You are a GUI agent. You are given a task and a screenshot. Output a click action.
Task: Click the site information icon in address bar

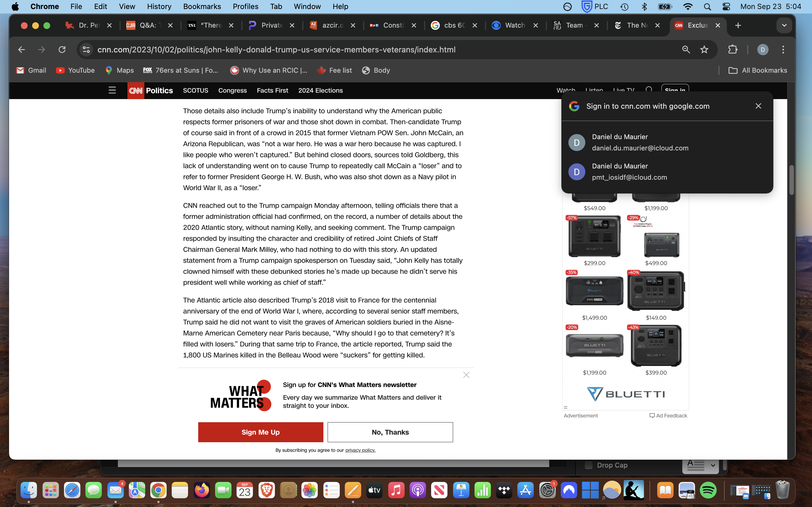click(86, 50)
